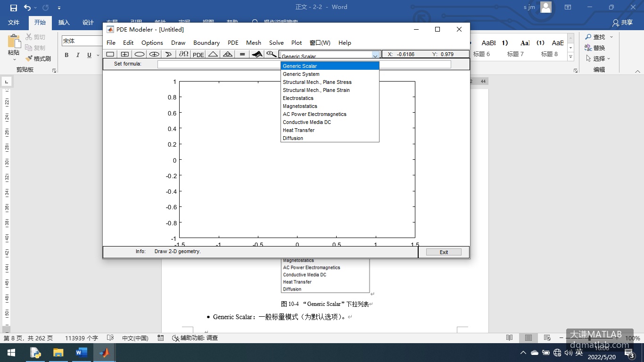
Task: Switch to Word from the taskbar
Action: coord(81,353)
